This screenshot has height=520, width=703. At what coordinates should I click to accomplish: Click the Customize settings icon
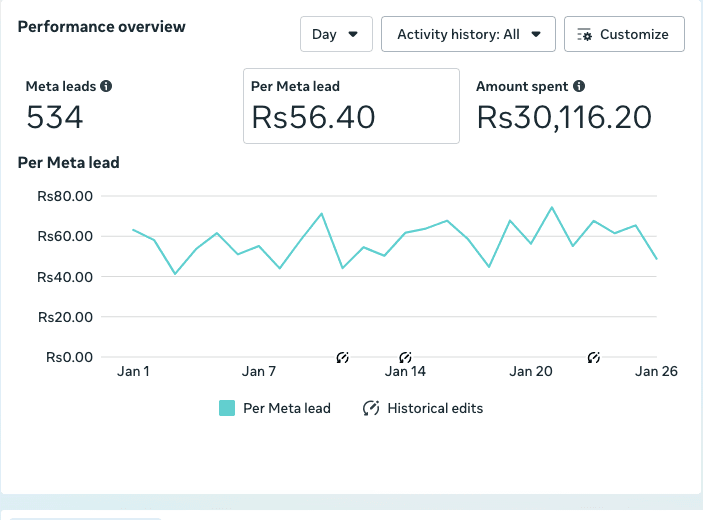(x=585, y=35)
